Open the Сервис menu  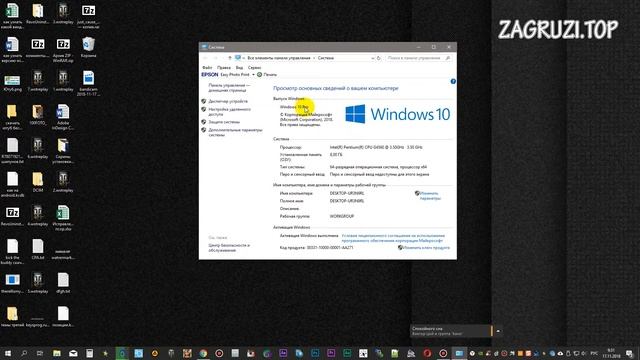click(254, 68)
